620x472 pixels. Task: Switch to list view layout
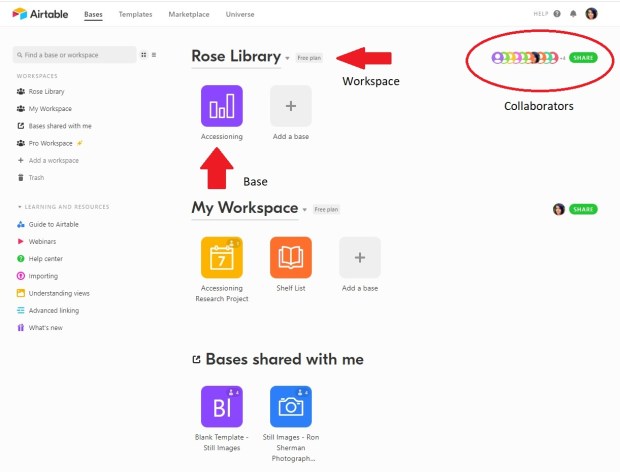(x=153, y=55)
